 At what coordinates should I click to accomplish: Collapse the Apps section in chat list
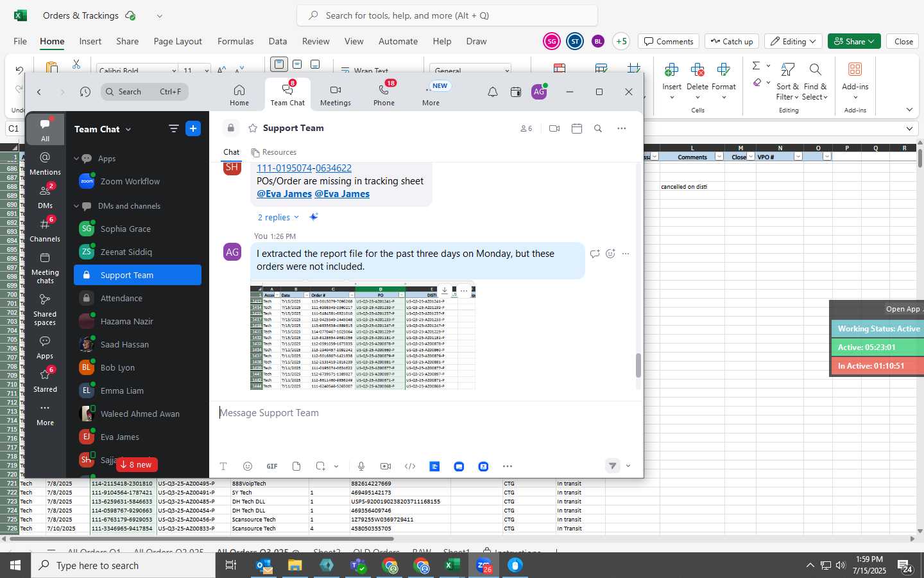click(x=76, y=159)
